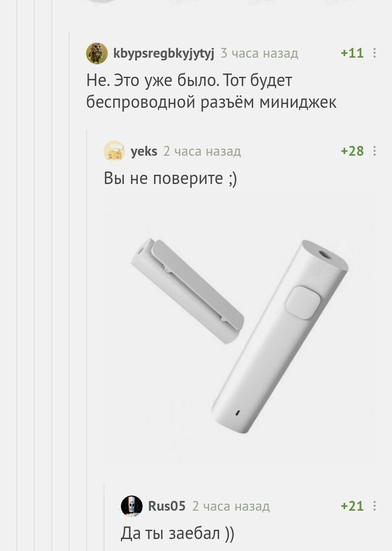The width and height of the screenshot is (392, 551).
Task: Go to yeks username profile
Action: point(144,151)
